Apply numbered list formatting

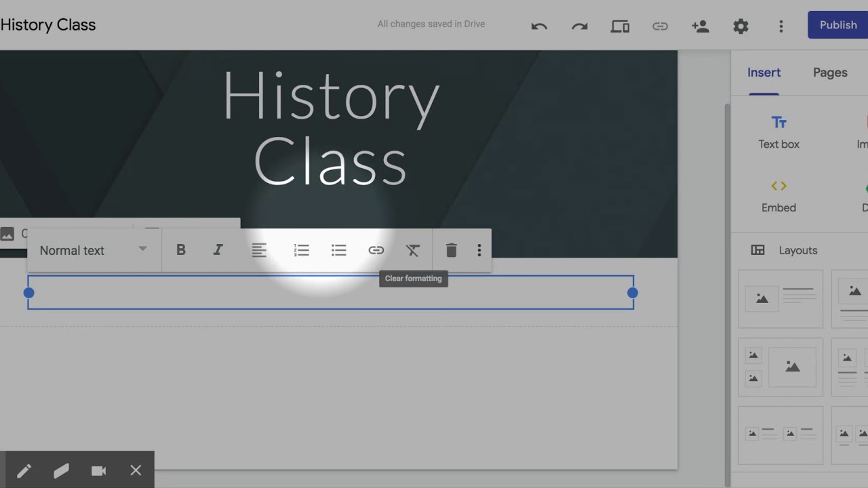click(301, 251)
